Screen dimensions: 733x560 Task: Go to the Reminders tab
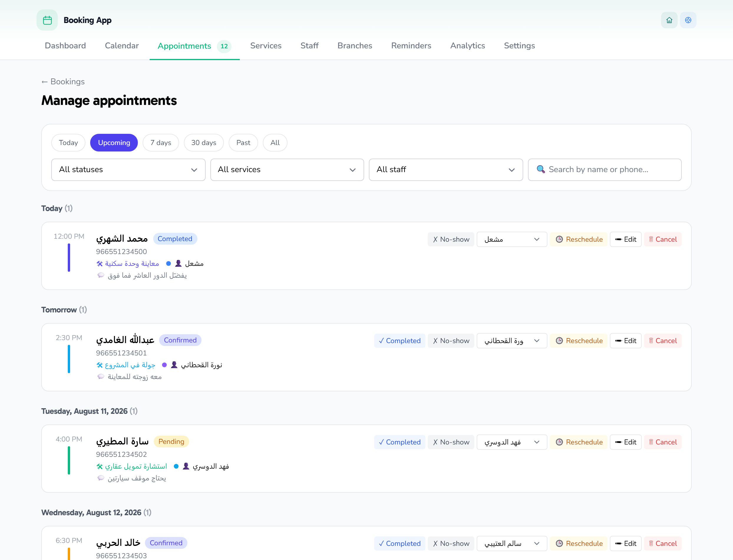[411, 46]
